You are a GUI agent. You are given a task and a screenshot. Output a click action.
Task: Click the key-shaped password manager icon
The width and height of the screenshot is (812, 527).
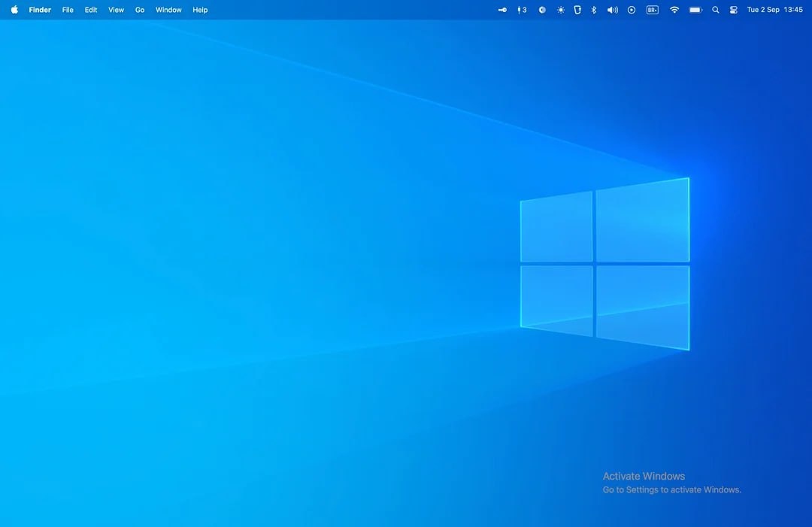502,10
